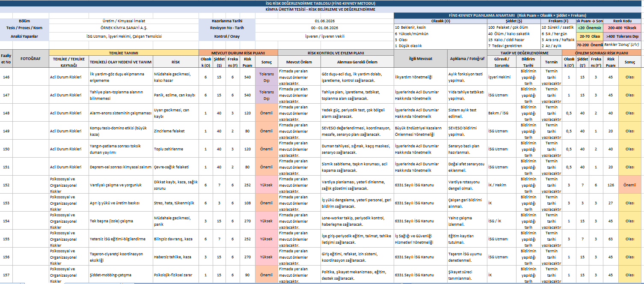Click the revision value '00 - 01.06.2026'
Viewport: 644px width, 284px height.
click(x=324, y=28)
